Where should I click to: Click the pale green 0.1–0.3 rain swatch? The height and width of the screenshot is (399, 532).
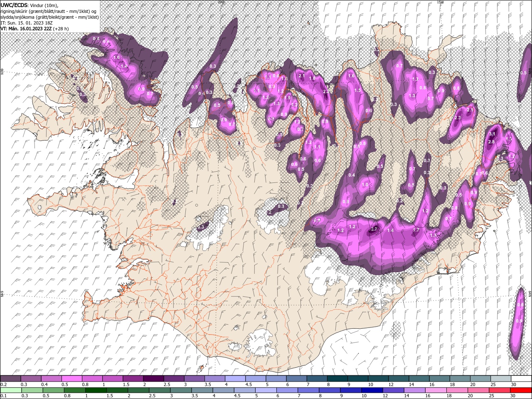[x=11, y=390]
